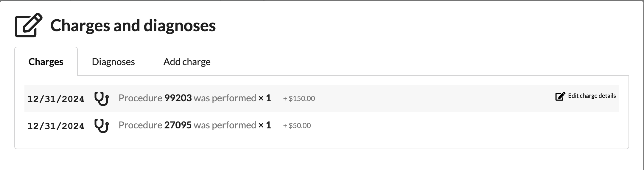The image size is (644, 170).
Task: Click the + $50.00 charge amount
Action: (x=297, y=125)
